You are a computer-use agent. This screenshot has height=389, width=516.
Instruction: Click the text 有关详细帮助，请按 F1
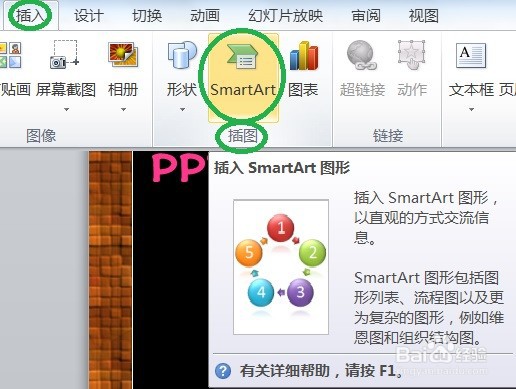(x=322, y=371)
